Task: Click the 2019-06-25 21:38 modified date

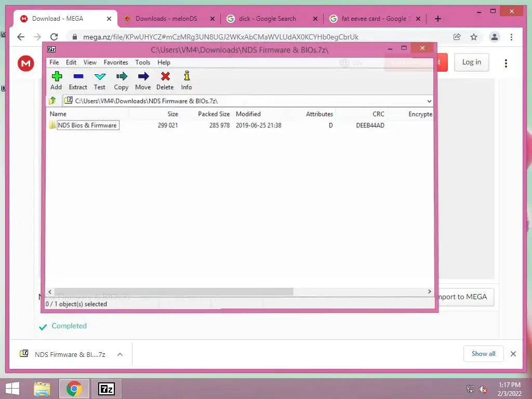Action: (259, 125)
